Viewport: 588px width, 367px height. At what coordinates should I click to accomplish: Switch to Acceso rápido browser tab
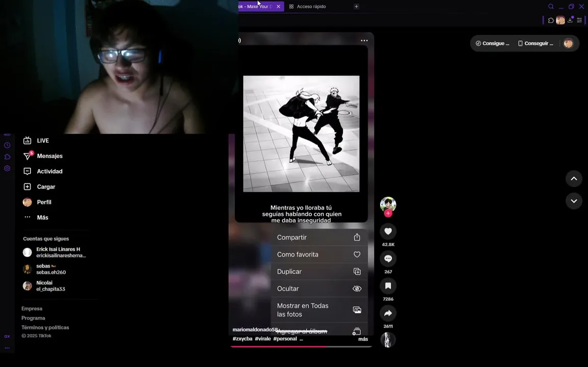pyautogui.click(x=307, y=7)
